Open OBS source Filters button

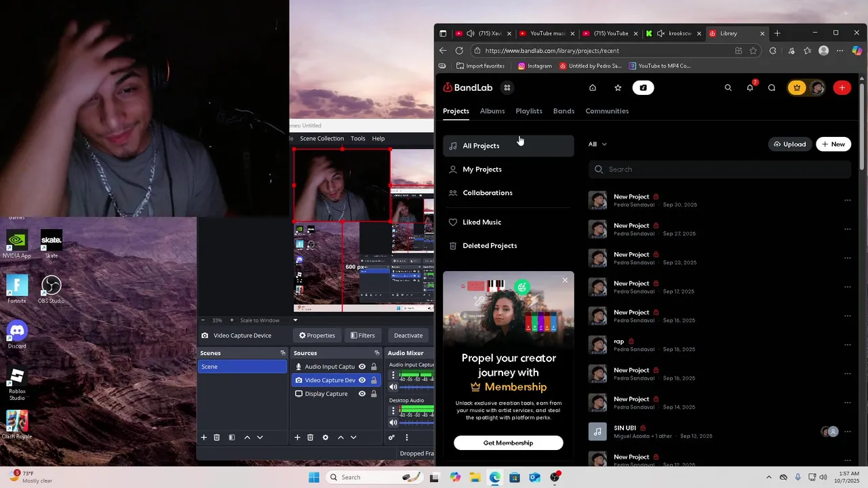363,335
